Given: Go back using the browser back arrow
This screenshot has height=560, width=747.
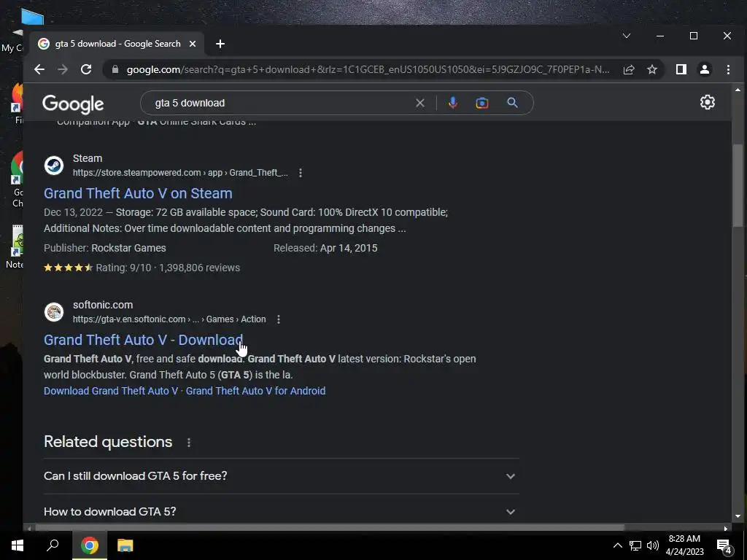Looking at the screenshot, I should (x=39, y=69).
